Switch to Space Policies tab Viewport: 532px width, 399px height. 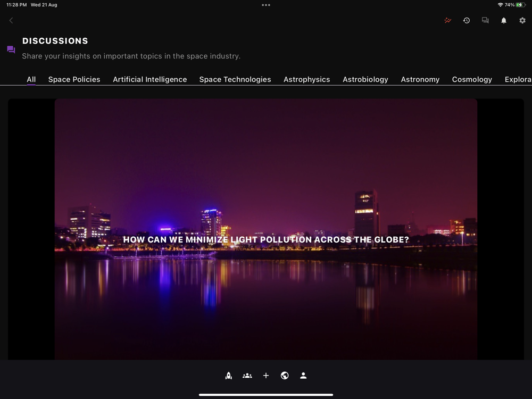coord(74,79)
